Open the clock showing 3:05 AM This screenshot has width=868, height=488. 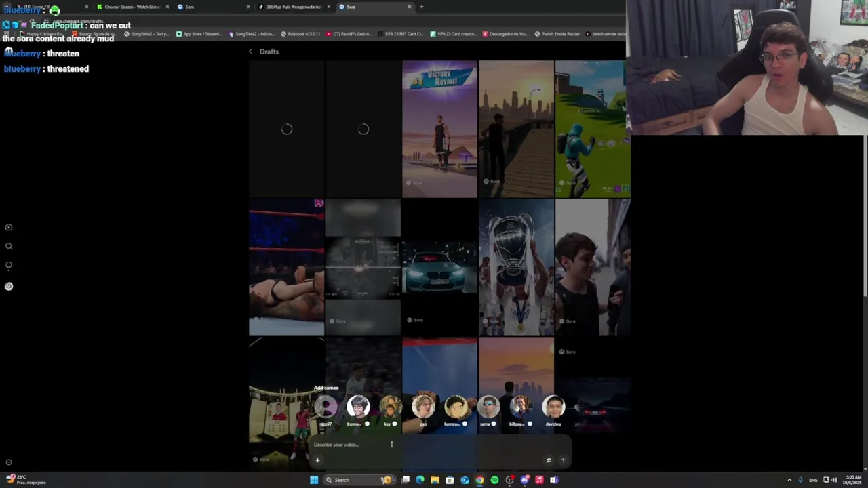point(853,480)
